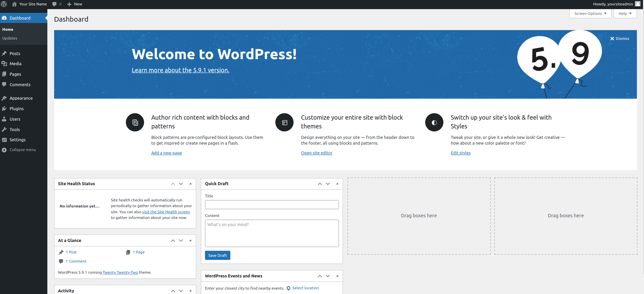Click the 'What's on your mind?' content box
644x294 pixels.
pos(272,233)
